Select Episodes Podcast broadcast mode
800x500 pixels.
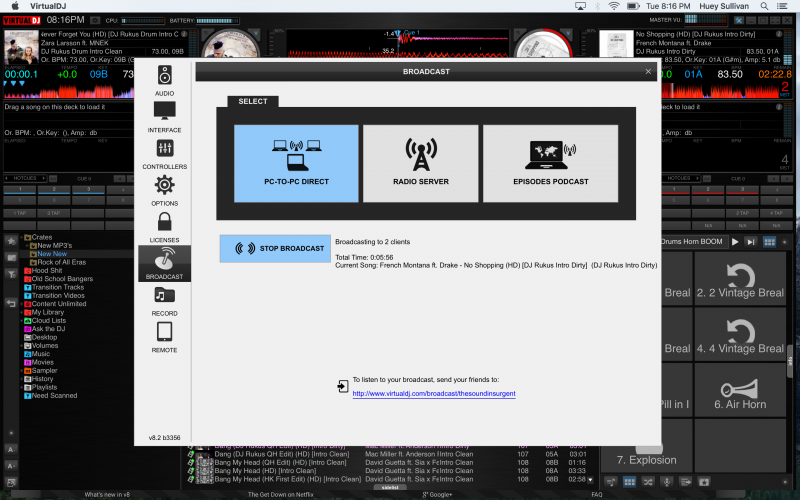pos(550,163)
